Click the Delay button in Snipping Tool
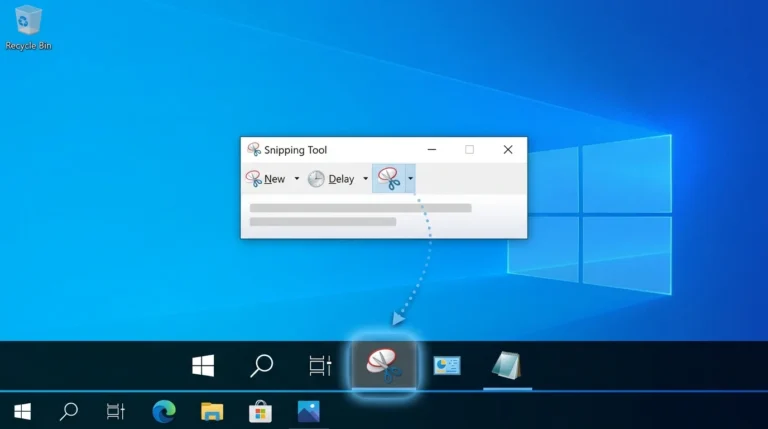 click(331, 179)
